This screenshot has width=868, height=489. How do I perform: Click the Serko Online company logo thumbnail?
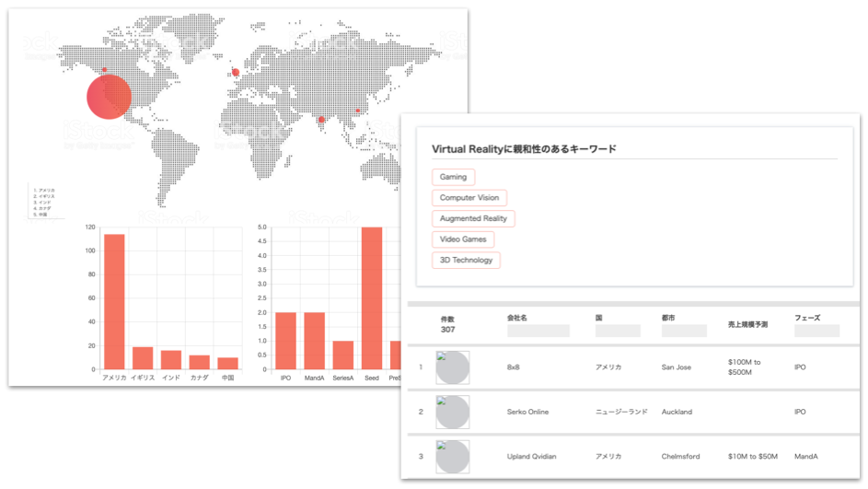(452, 412)
